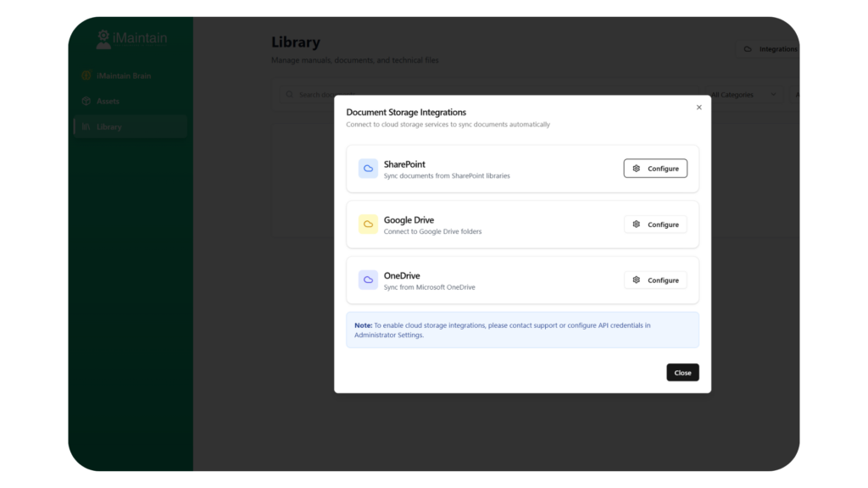Select the Assets label in the sidebar
868x488 pixels.
108,102
